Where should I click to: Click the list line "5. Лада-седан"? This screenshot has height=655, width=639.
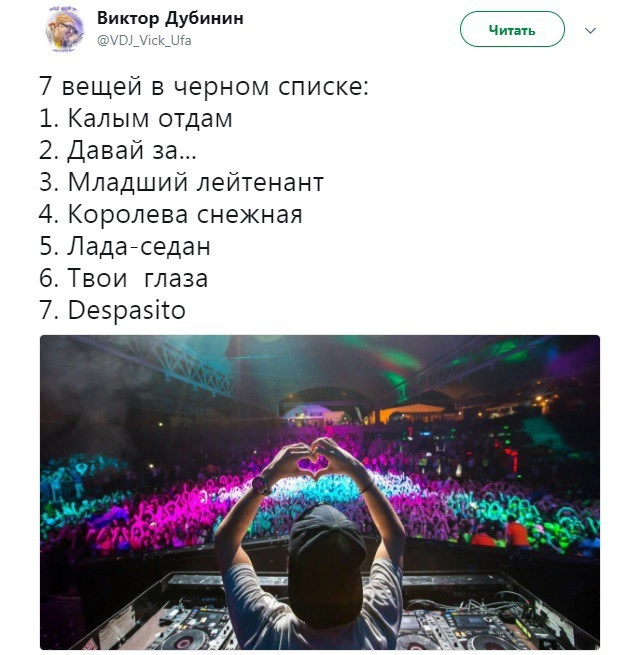point(126,247)
